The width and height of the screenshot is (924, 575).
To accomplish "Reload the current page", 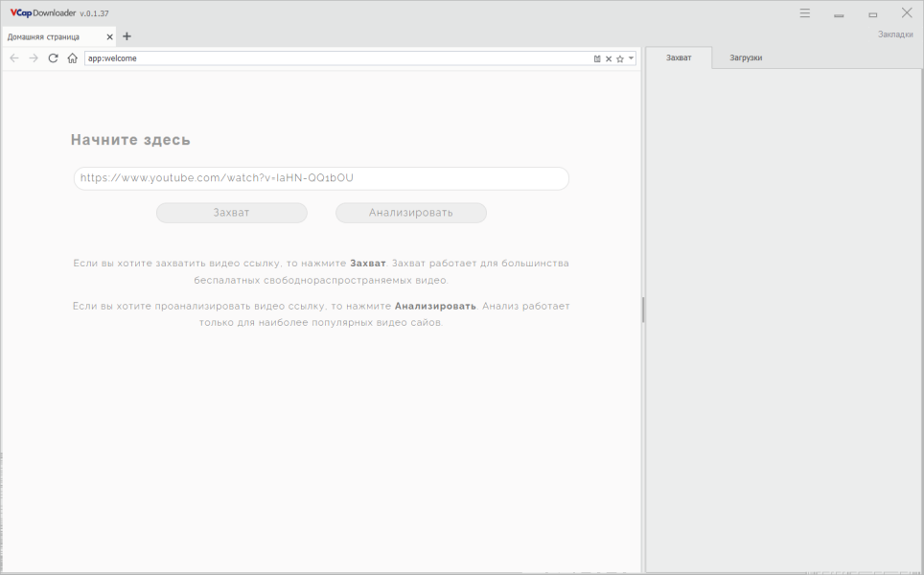I will point(53,58).
